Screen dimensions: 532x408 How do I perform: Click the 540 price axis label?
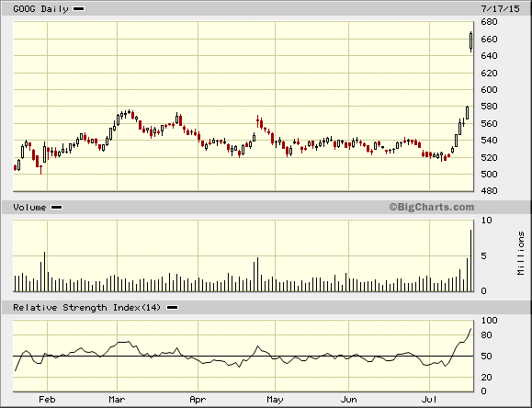(x=489, y=141)
